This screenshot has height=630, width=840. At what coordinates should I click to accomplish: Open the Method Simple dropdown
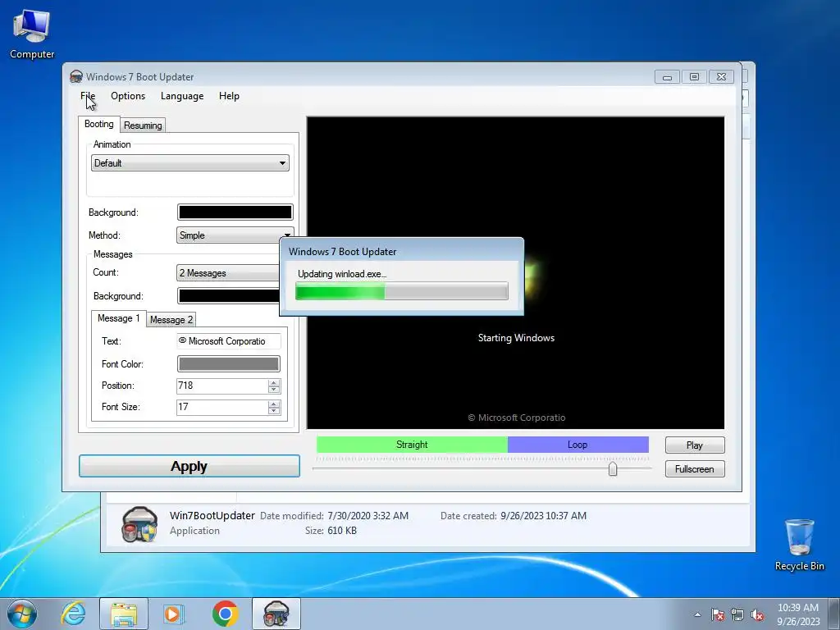[x=235, y=235]
